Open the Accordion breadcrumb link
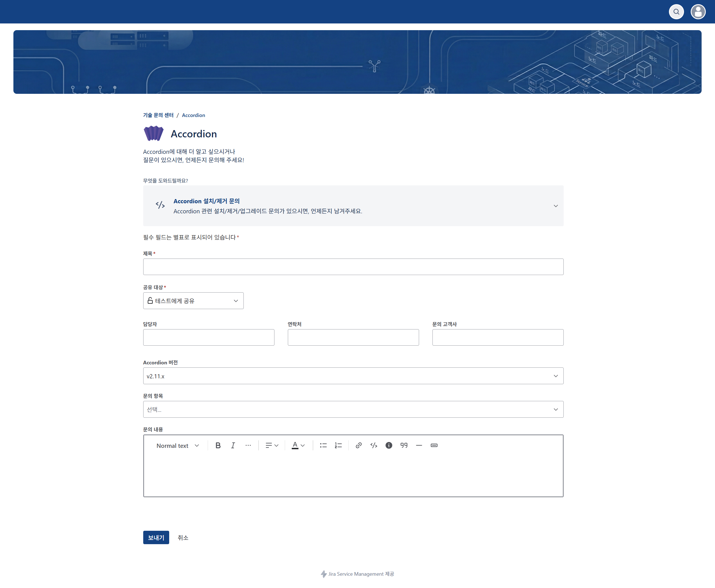This screenshot has width=715, height=588. click(x=193, y=115)
